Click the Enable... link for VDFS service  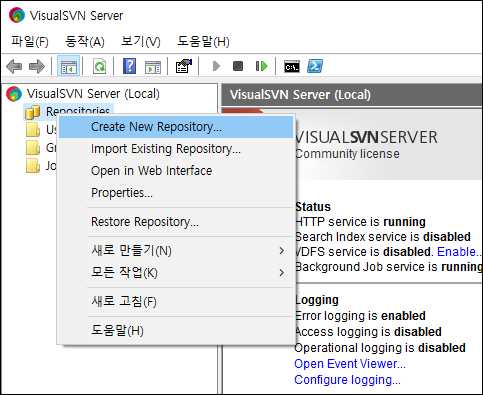(x=459, y=252)
